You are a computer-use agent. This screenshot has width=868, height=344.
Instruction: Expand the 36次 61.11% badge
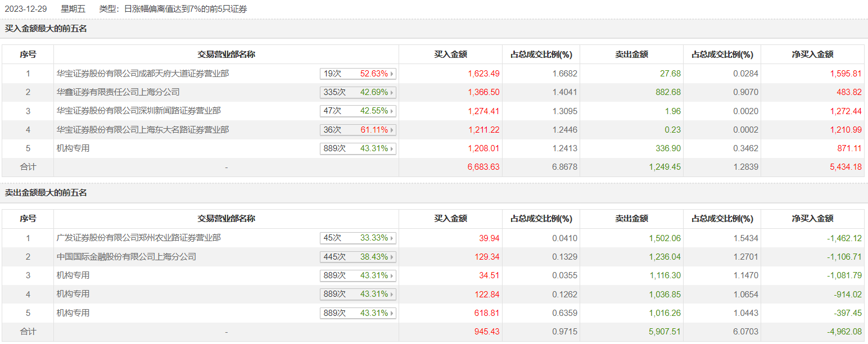pyautogui.click(x=358, y=130)
